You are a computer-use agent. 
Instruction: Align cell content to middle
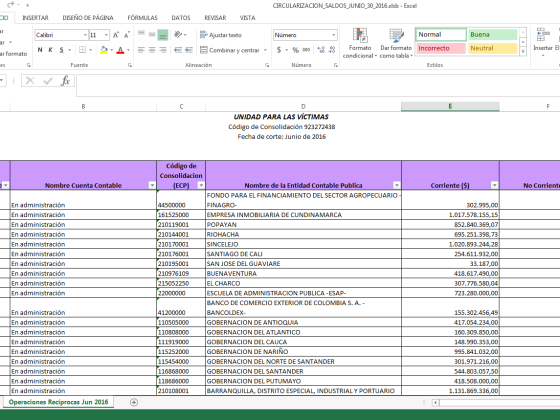pyautogui.click(x=152, y=35)
